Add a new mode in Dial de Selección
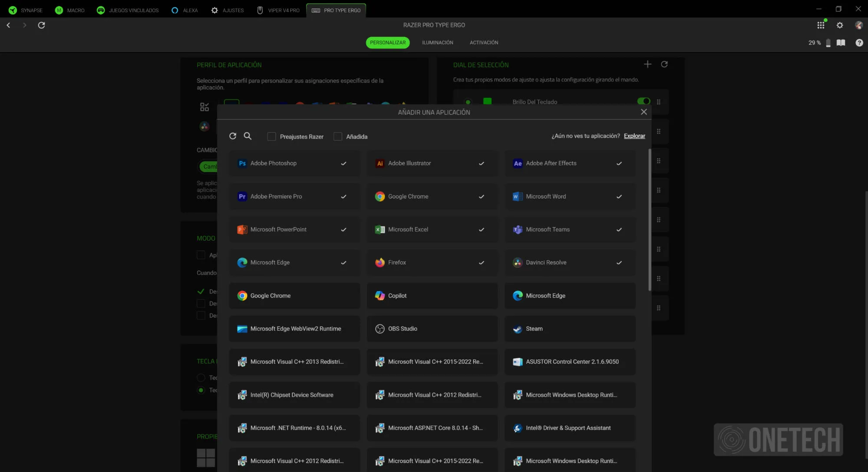Image resolution: width=868 pixels, height=472 pixels. tap(647, 64)
